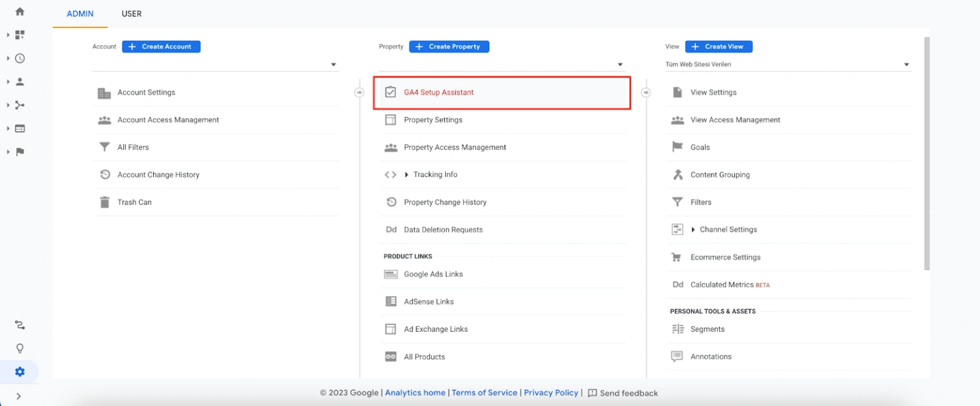Open the Terms of Service link
Viewport: 980px width, 406px height.
click(484, 393)
